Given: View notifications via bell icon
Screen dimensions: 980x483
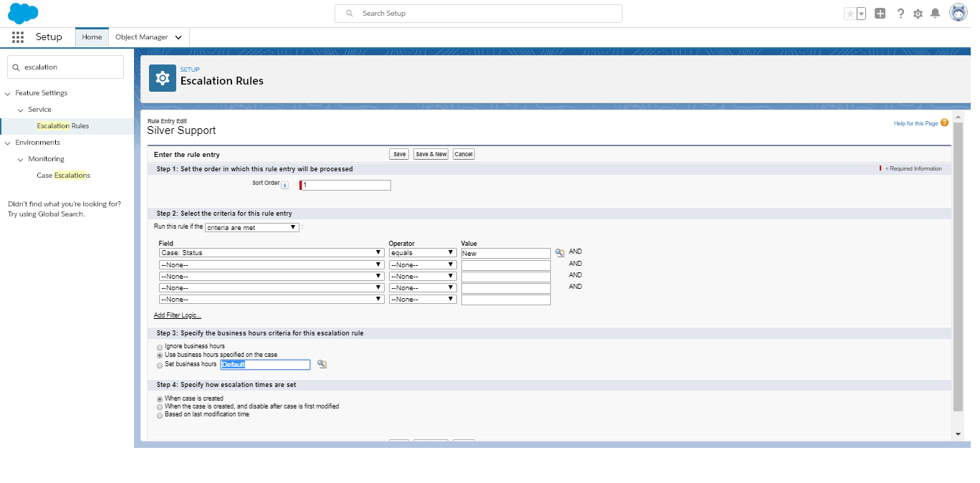Looking at the screenshot, I should (935, 14).
